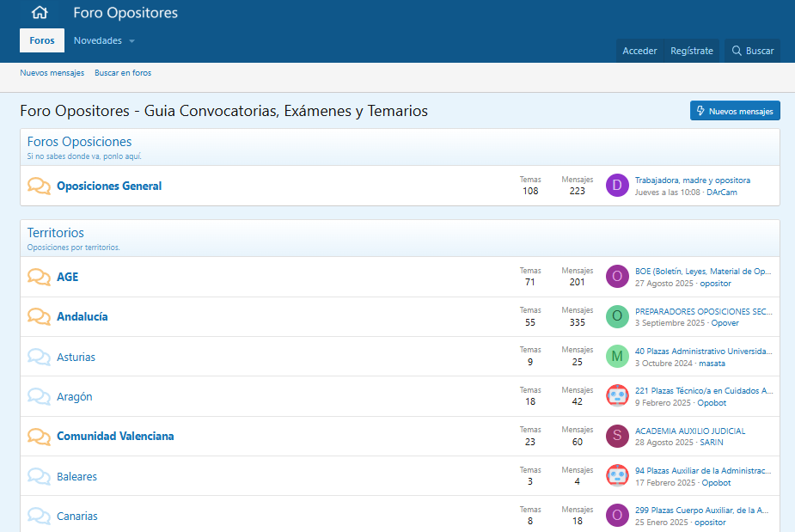Expand the Novedades dropdown arrow
This screenshot has width=795, height=532.
[132, 41]
